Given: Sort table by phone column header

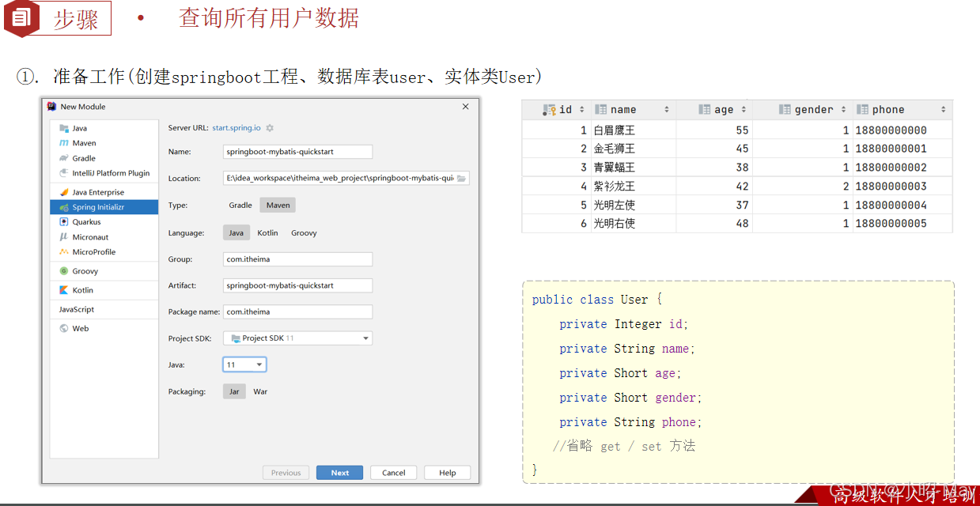Looking at the screenshot, I should pyautogui.click(x=902, y=110).
